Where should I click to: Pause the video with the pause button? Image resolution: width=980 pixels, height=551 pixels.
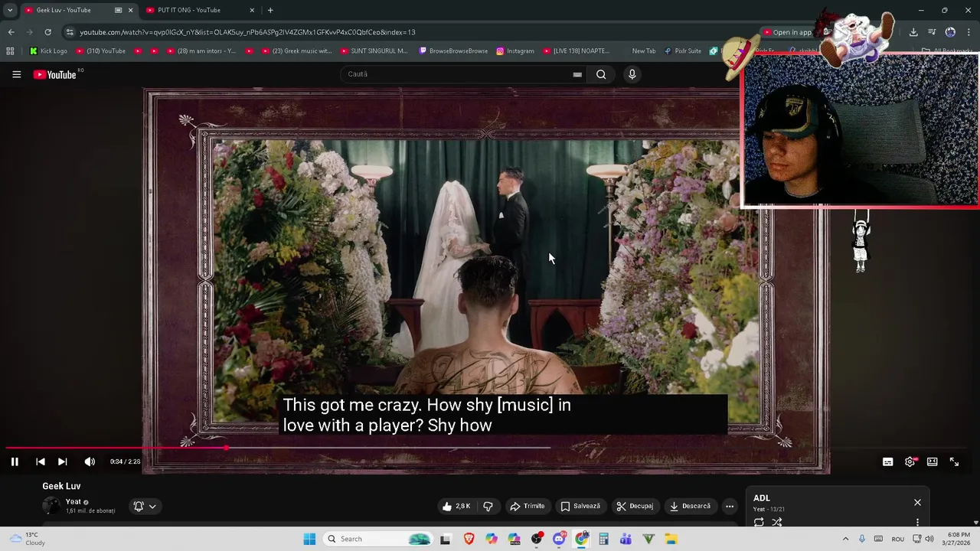[x=15, y=461]
